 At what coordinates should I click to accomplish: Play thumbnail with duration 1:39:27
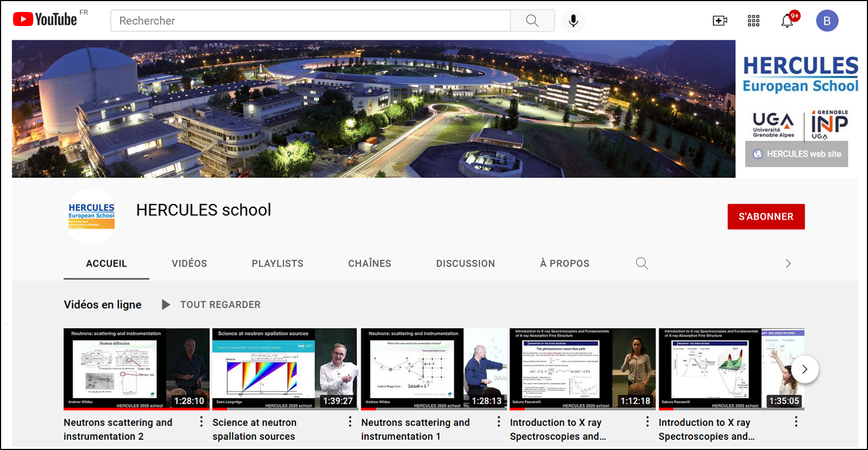click(285, 369)
